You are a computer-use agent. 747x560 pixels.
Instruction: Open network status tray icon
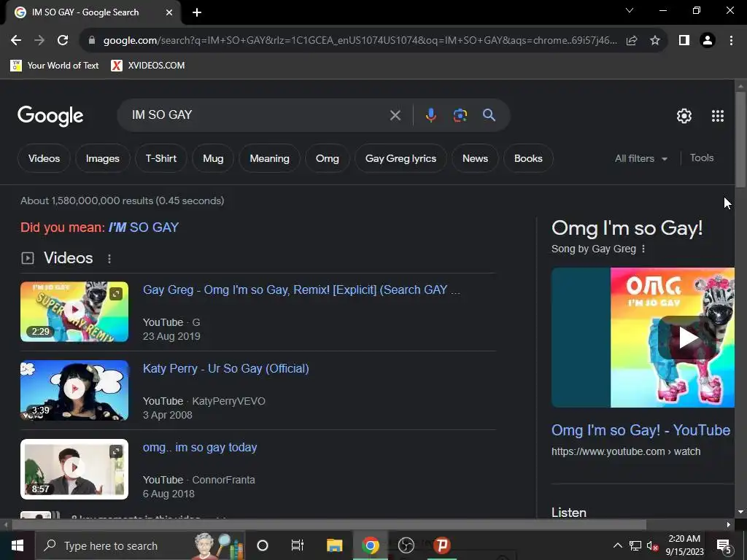point(635,545)
